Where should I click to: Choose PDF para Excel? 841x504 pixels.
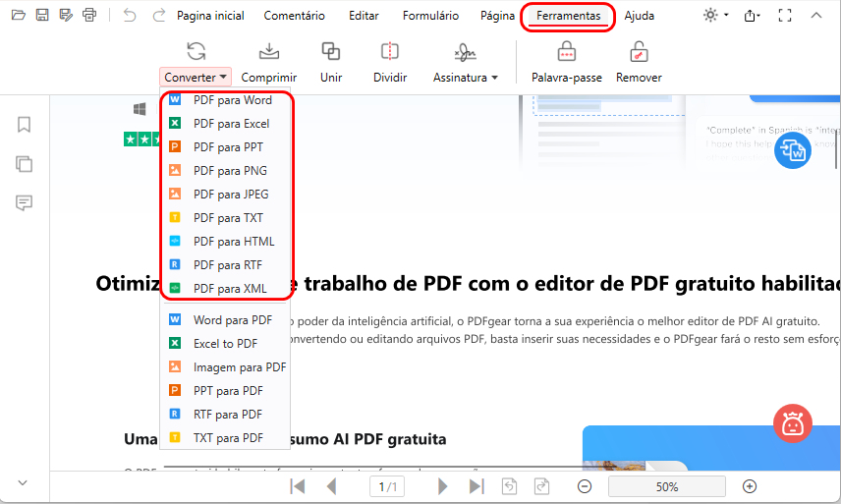point(225,124)
